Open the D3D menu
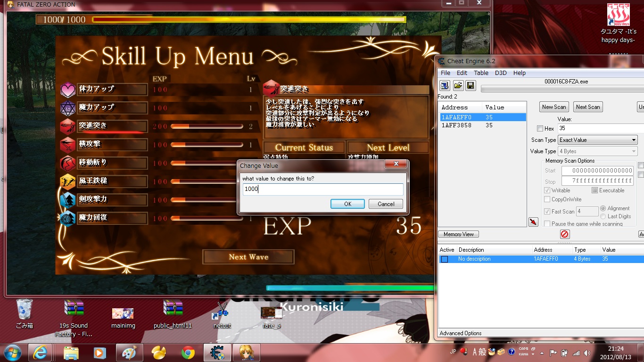Image resolution: width=644 pixels, height=362 pixels. point(501,73)
